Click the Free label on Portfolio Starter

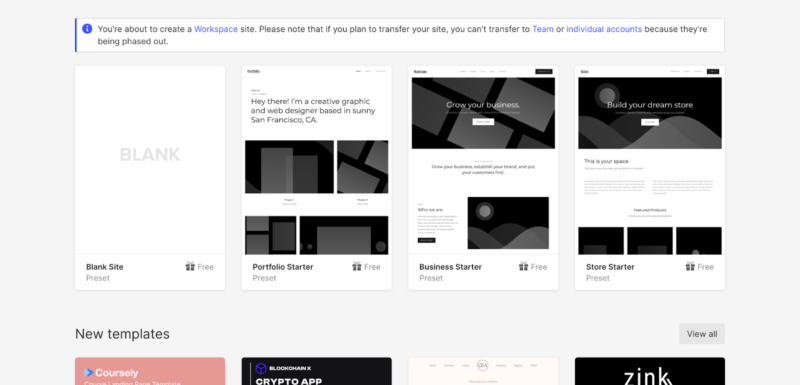pyautogui.click(x=372, y=267)
